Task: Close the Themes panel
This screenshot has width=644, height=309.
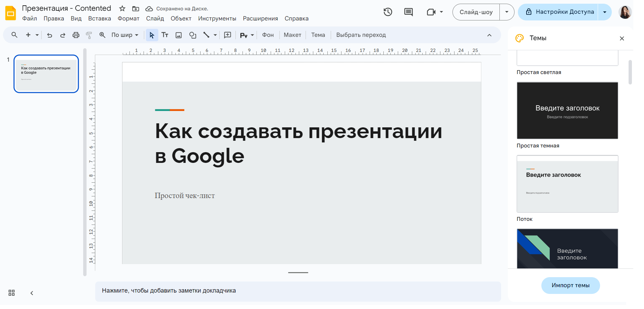Action: click(622, 38)
